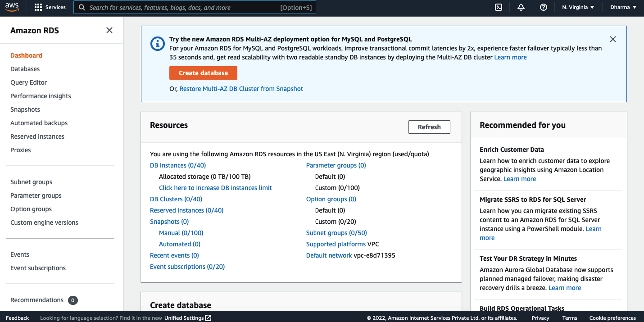
Task: Open Restore Multi-AZ DB Cluster from Snapshot
Action: pyautogui.click(x=241, y=89)
